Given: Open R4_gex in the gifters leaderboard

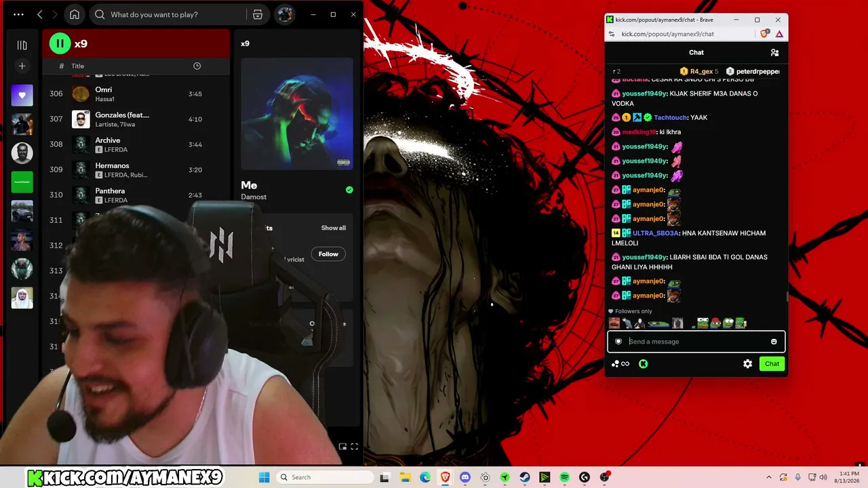Looking at the screenshot, I should coord(698,71).
